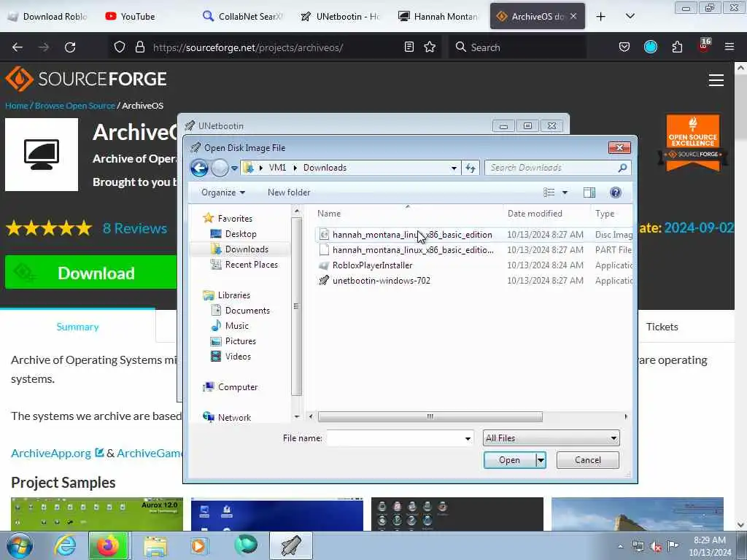
Task: Refresh the Downloads folder listing
Action: click(471, 168)
